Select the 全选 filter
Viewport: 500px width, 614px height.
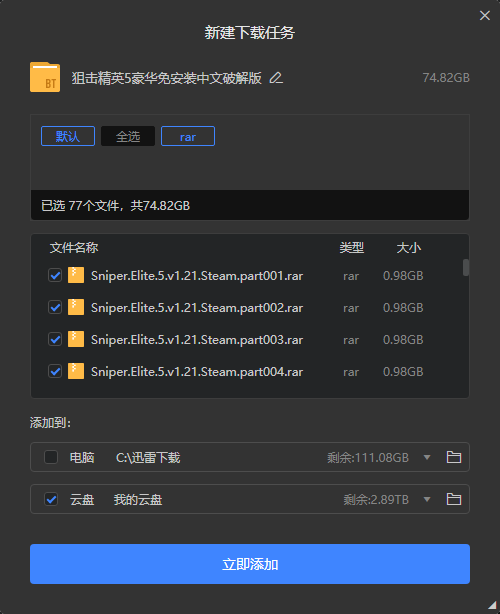(128, 136)
